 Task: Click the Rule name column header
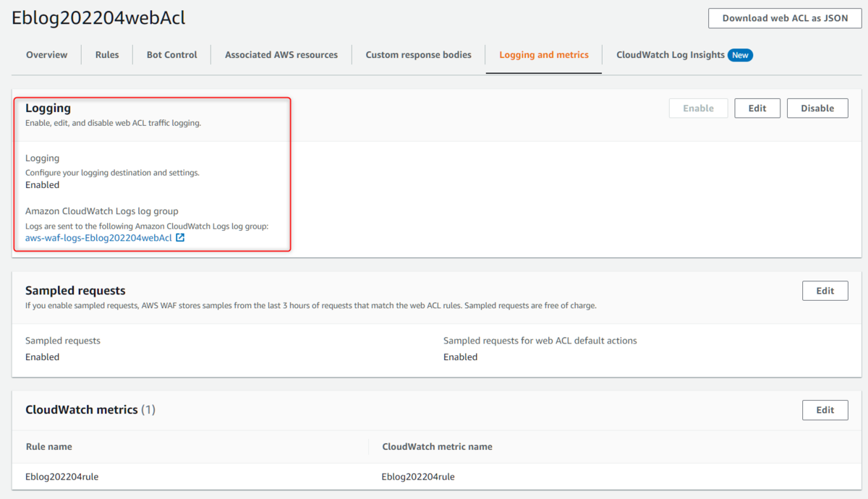click(x=49, y=447)
